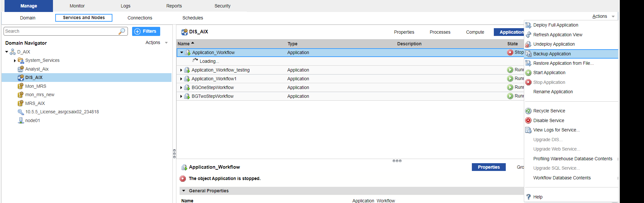Click the Undeploy Application icon
The image size is (644, 203).
pyautogui.click(x=528, y=44)
